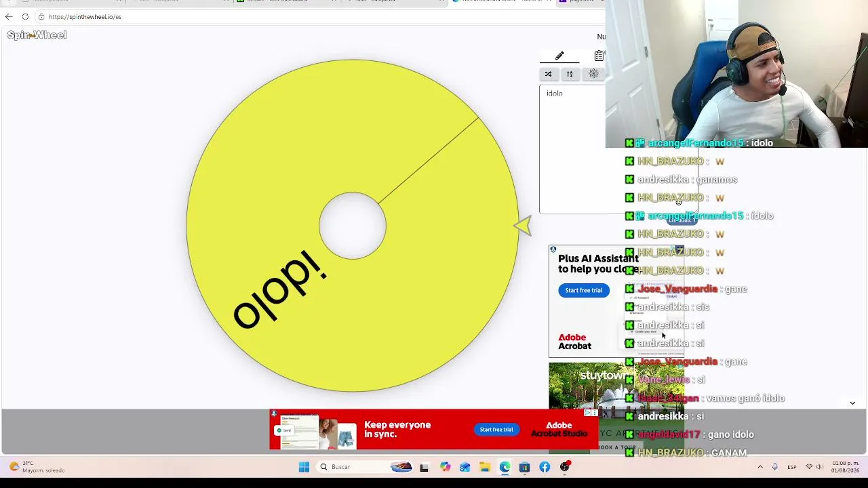Spin the wheel by clicking its white center
Viewport: 868px width, 488px height.
(x=353, y=226)
